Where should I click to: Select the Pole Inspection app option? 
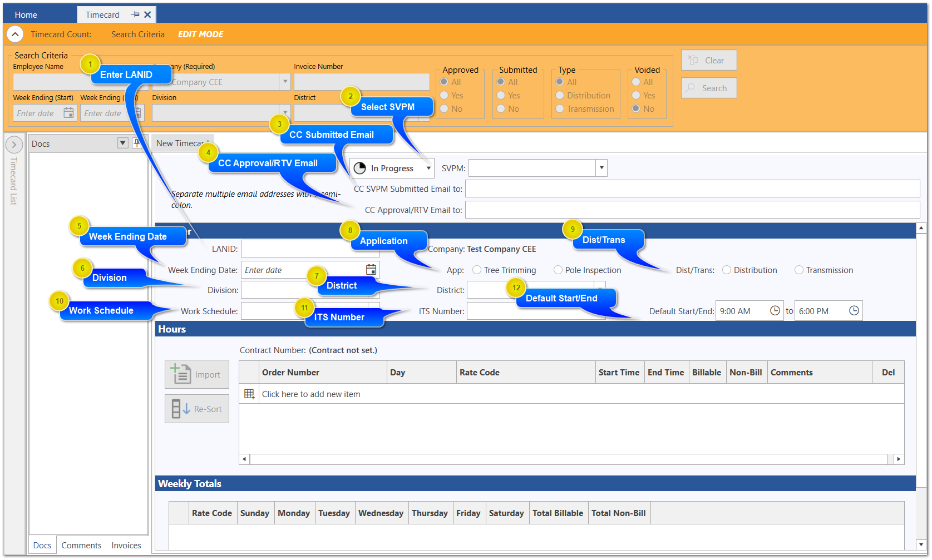(x=558, y=270)
